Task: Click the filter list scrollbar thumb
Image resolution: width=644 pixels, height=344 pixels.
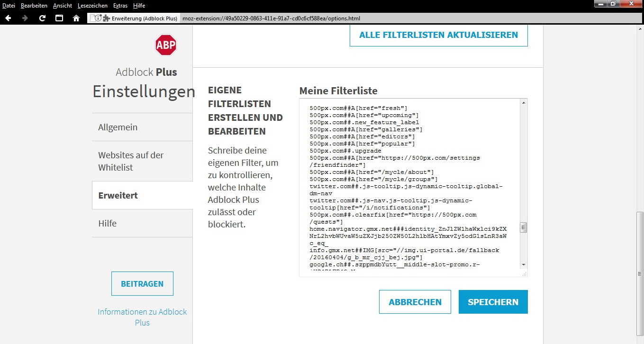Action: click(x=524, y=227)
